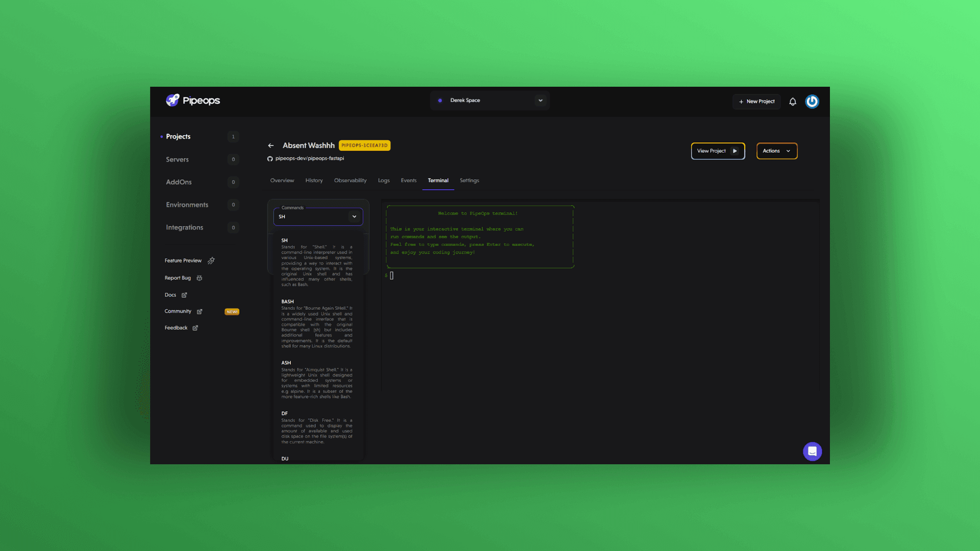This screenshot has width=980, height=551.
Task: Click the Projects count badge 1
Action: pyautogui.click(x=233, y=137)
